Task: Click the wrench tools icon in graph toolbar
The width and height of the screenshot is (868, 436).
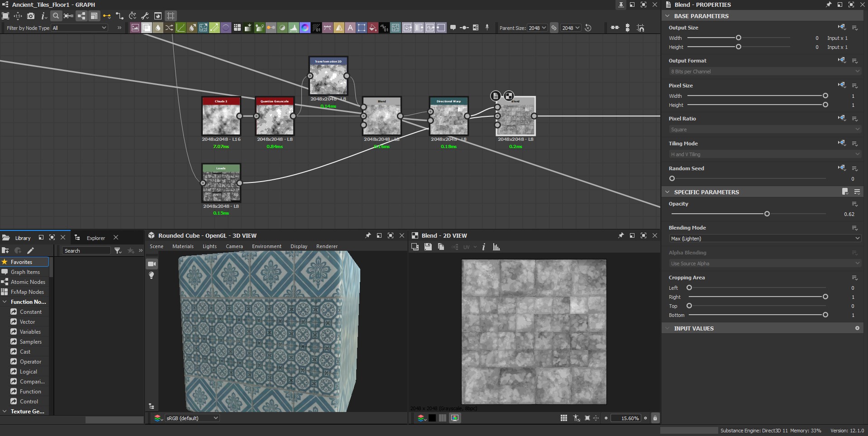Action: pyautogui.click(x=145, y=16)
